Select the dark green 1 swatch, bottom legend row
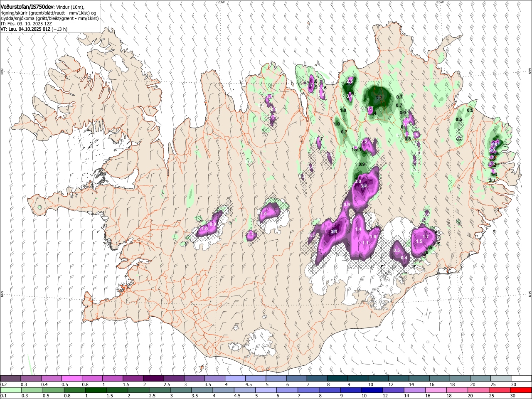532x399 pixels. (96, 390)
